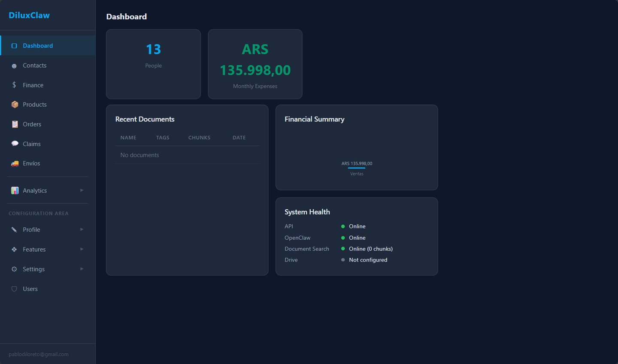
Task: Expand the Profile submenu arrow
Action: [82, 229]
